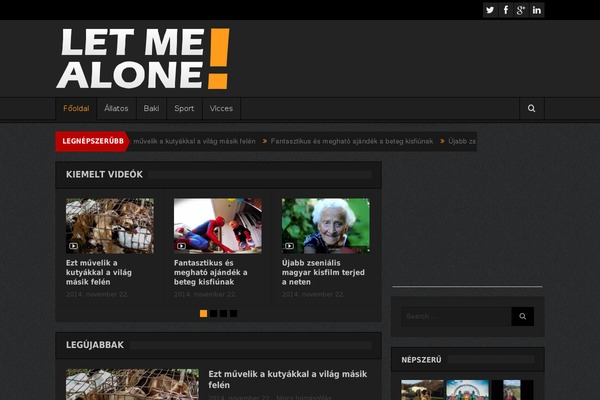Go to the Főoldal menu item

(x=76, y=108)
